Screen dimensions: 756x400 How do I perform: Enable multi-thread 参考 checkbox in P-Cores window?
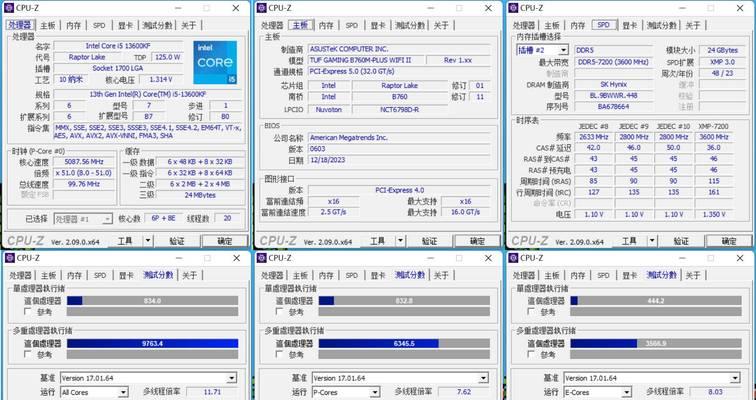280,354
